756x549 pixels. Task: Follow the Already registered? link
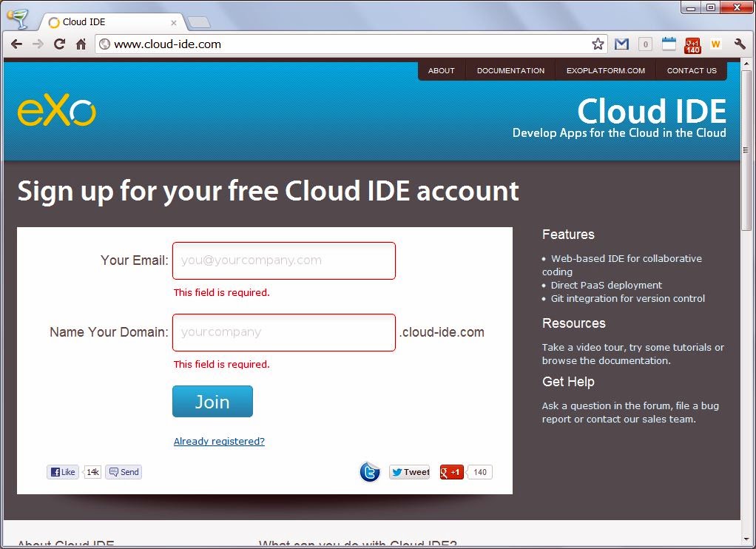[x=219, y=442]
